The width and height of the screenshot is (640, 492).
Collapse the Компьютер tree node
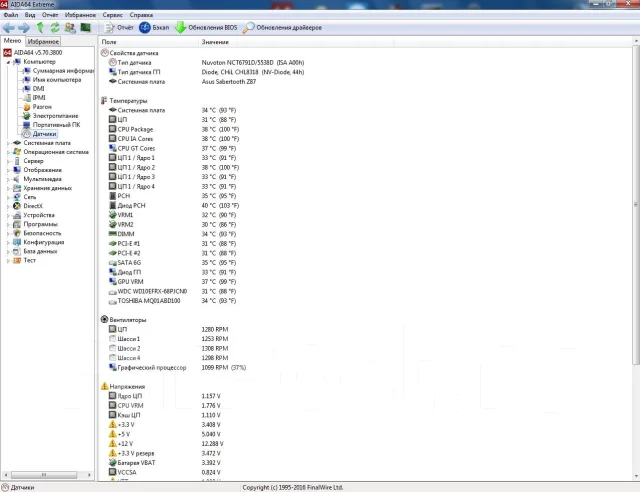pos(8,62)
